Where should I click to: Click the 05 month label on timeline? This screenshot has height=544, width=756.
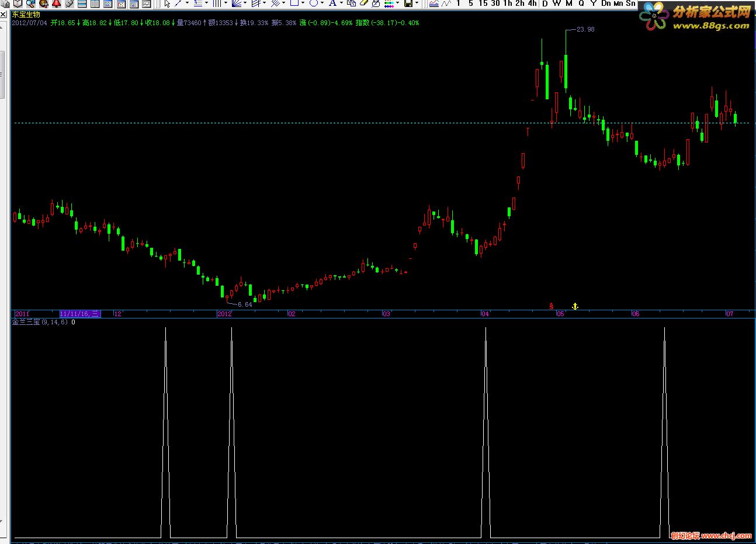coord(560,314)
